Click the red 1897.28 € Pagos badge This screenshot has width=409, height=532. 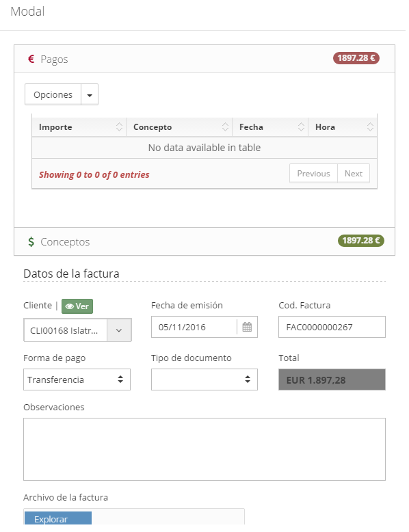[x=356, y=58]
